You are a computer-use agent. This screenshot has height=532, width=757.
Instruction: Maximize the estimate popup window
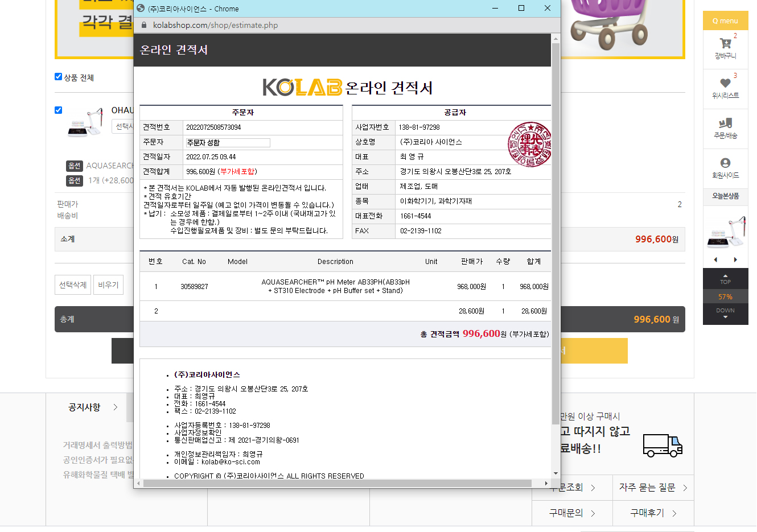coord(521,9)
